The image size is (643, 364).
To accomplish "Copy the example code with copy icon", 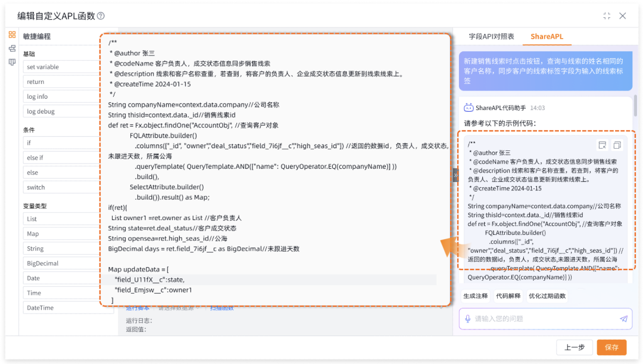I will [617, 145].
